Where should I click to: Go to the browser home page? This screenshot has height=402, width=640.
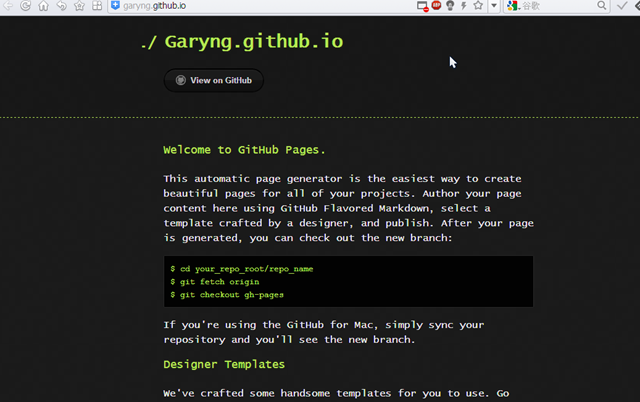[x=43, y=6]
